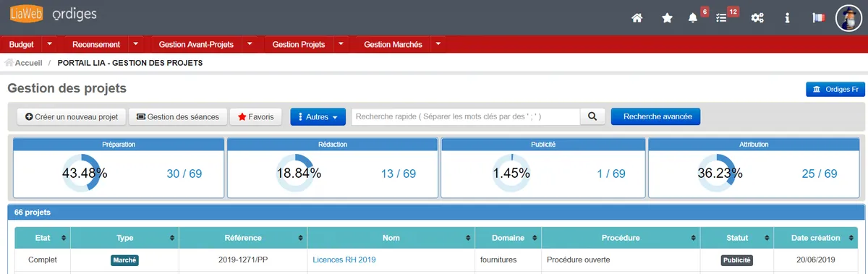Click the 20/06/2019 date cell
Screen dimensions: 868x274
[815, 260]
